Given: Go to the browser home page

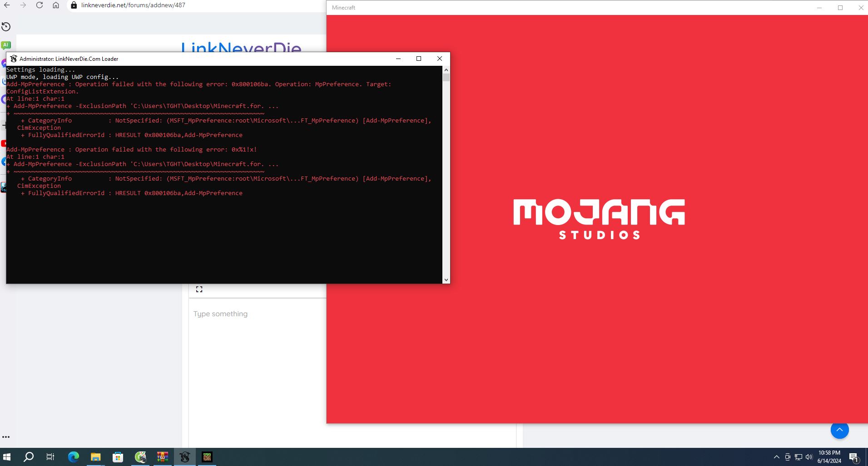Looking at the screenshot, I should 56,5.
